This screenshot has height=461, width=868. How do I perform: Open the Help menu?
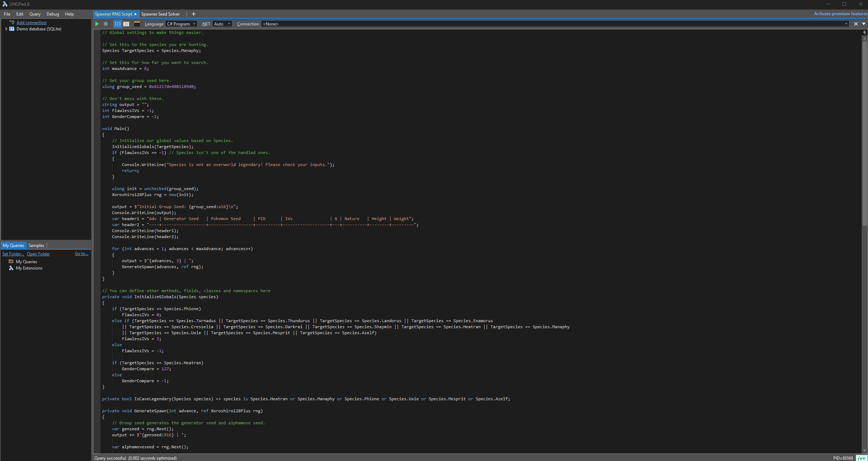69,14
